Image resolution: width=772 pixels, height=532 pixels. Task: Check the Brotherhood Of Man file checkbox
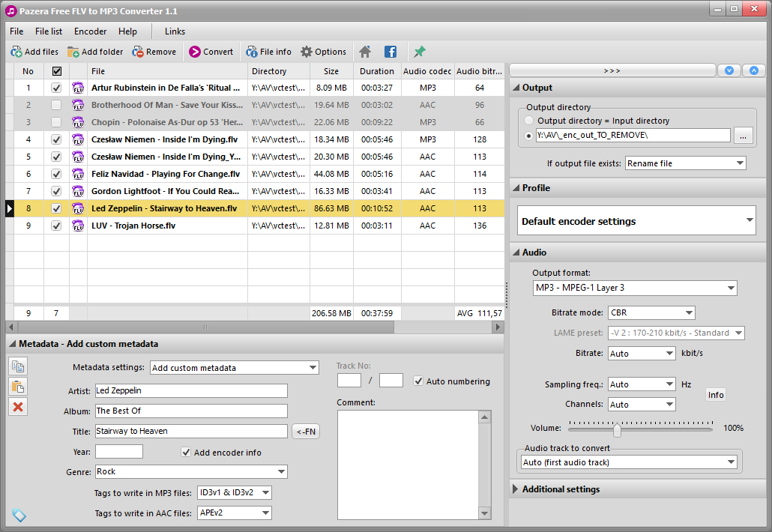coord(56,105)
